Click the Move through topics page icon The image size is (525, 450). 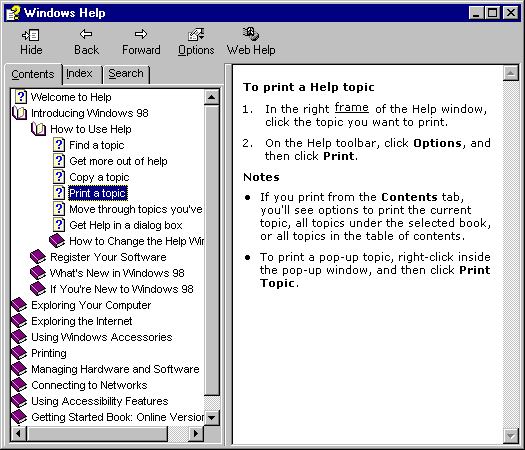coord(59,209)
